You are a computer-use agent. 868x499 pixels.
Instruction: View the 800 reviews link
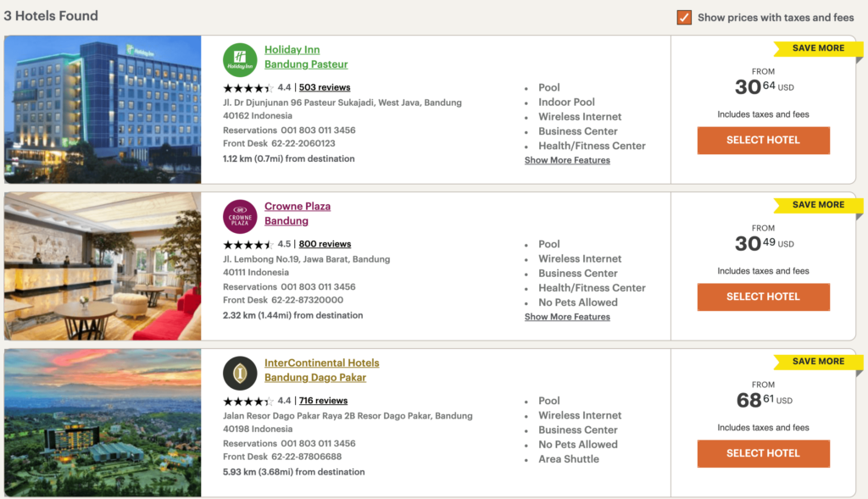[x=325, y=244]
